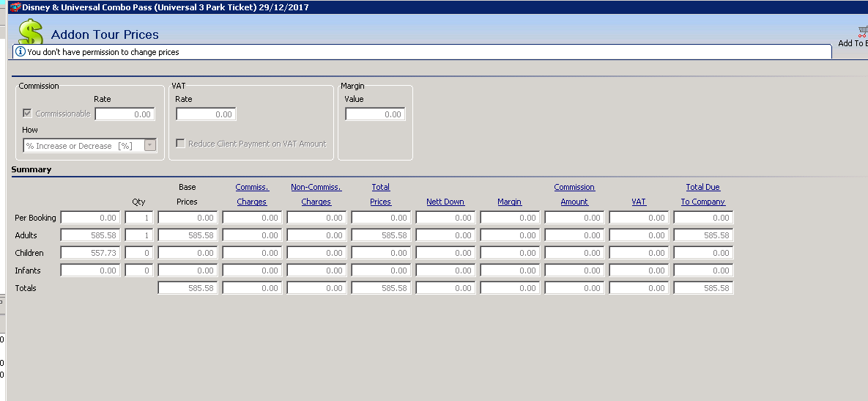Image resolution: width=868 pixels, height=401 pixels.
Task: Click the Commission Rate input field
Action: pyautogui.click(x=125, y=114)
